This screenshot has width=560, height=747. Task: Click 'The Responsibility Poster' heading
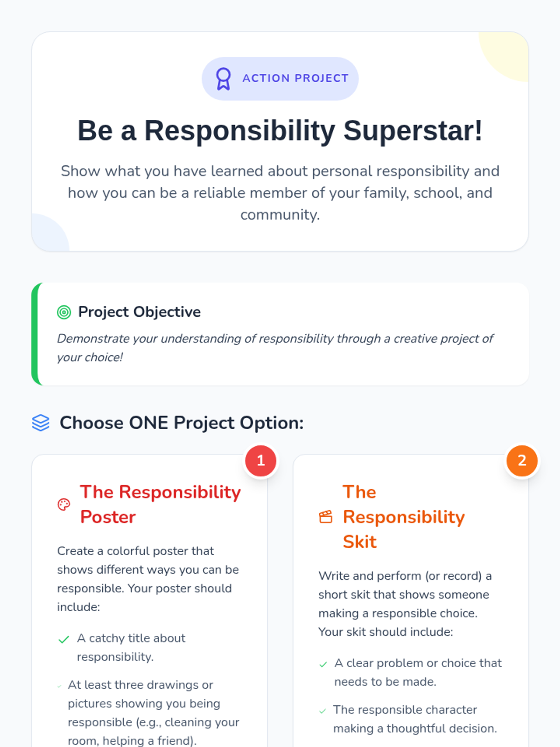pos(161,505)
